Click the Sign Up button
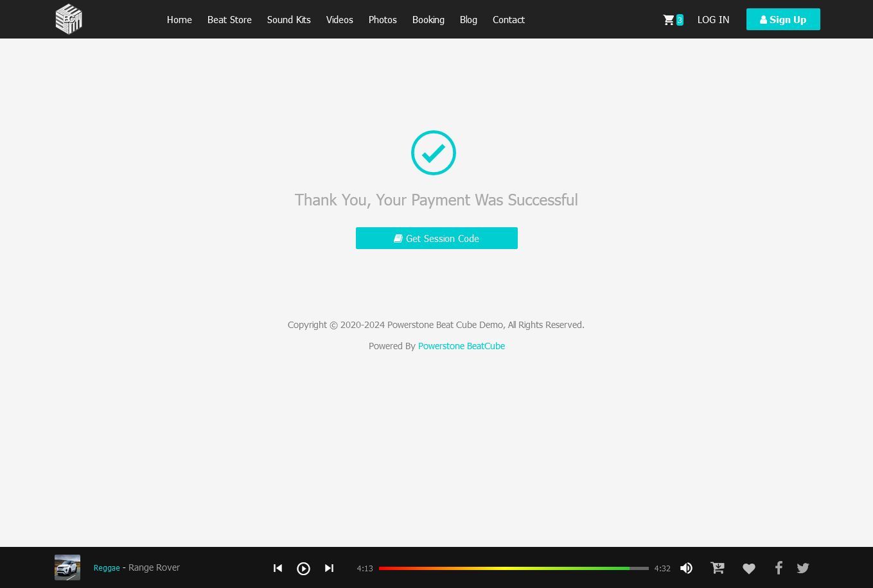This screenshot has height=588, width=873. [x=783, y=19]
